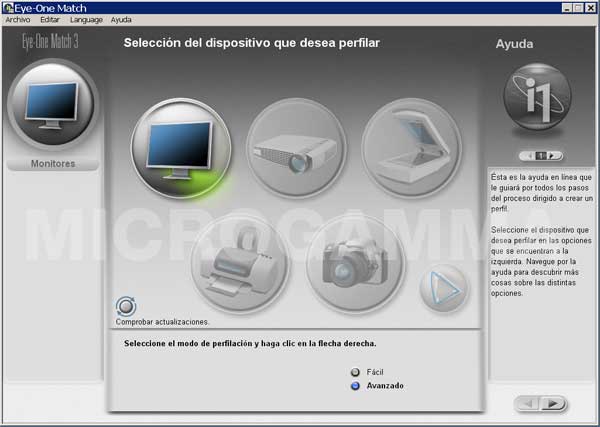This screenshot has height=427, width=600.
Task: Open the Archivo menu
Action: pyautogui.click(x=18, y=20)
